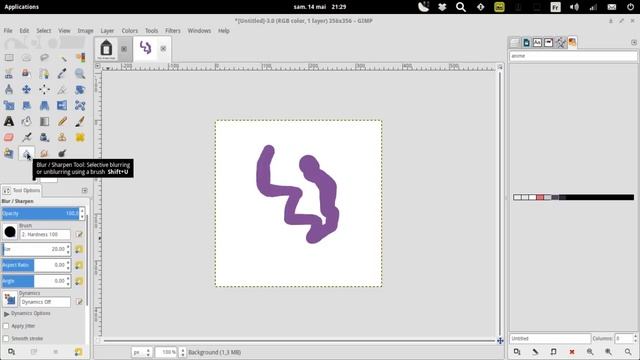Select the Cage Transform tool
Screen dimensions: 640x360
[80, 106]
